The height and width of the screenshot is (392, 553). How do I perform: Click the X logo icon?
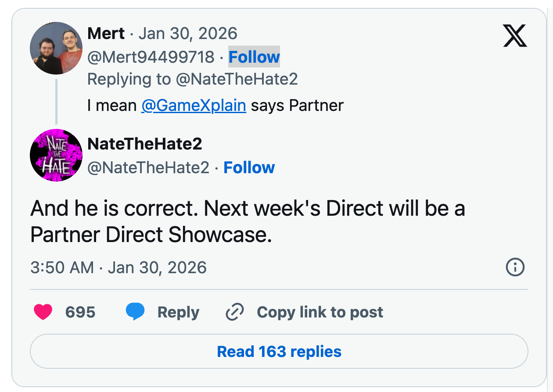click(514, 36)
